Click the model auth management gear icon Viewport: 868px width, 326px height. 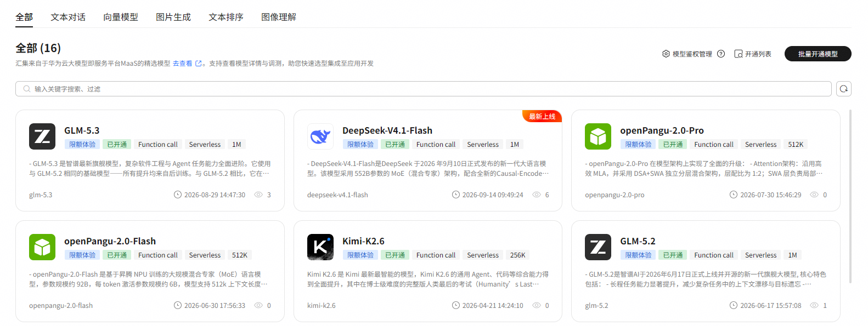pos(666,54)
